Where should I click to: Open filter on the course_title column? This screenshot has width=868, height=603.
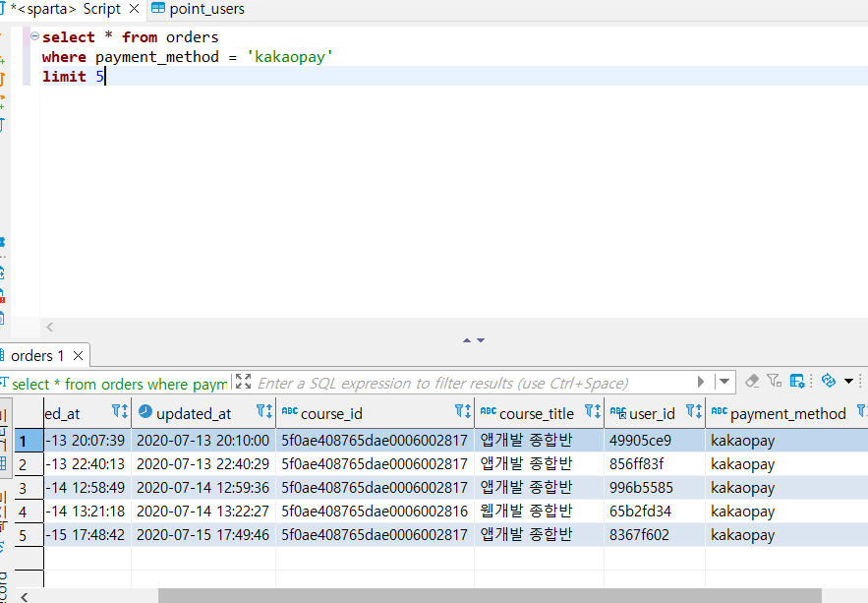point(593,411)
